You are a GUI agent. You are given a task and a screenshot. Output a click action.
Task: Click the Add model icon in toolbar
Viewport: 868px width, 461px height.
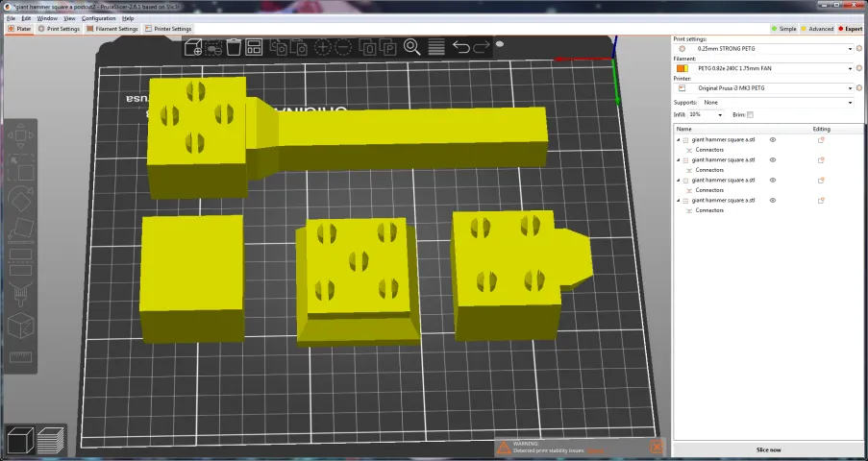[193, 47]
